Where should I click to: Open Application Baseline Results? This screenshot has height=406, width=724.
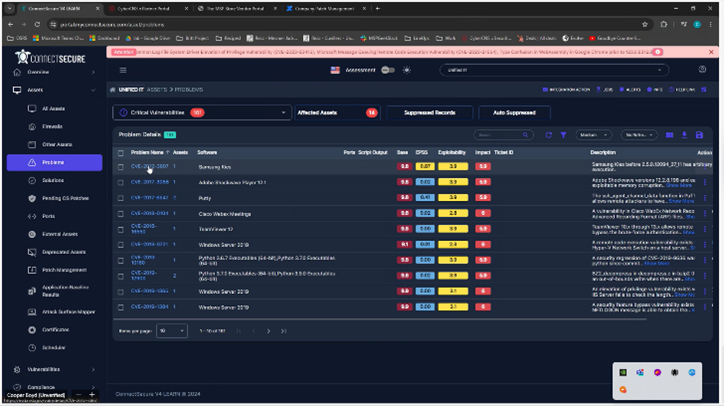click(x=65, y=291)
